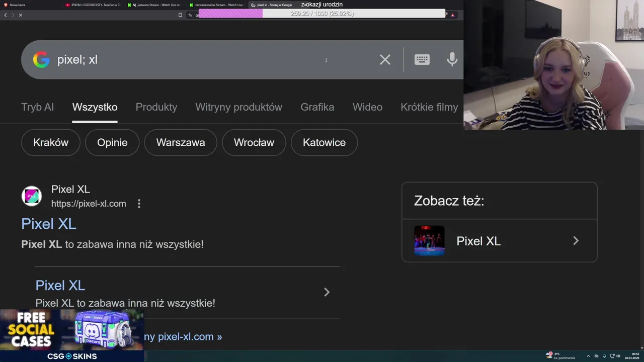The image size is (644, 362).
Task: Apply the Kraków filter chip
Action: pyautogui.click(x=51, y=142)
